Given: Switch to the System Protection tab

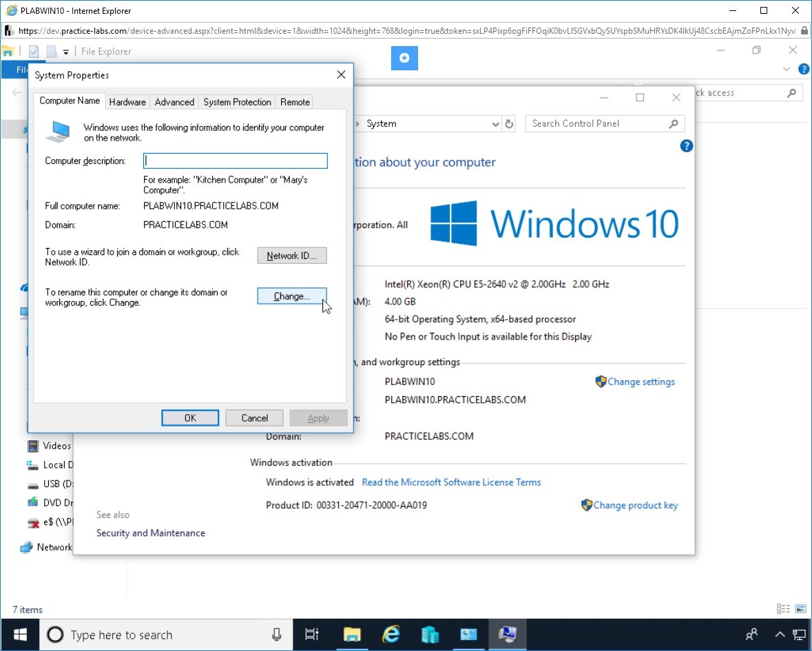Looking at the screenshot, I should pyautogui.click(x=237, y=102).
